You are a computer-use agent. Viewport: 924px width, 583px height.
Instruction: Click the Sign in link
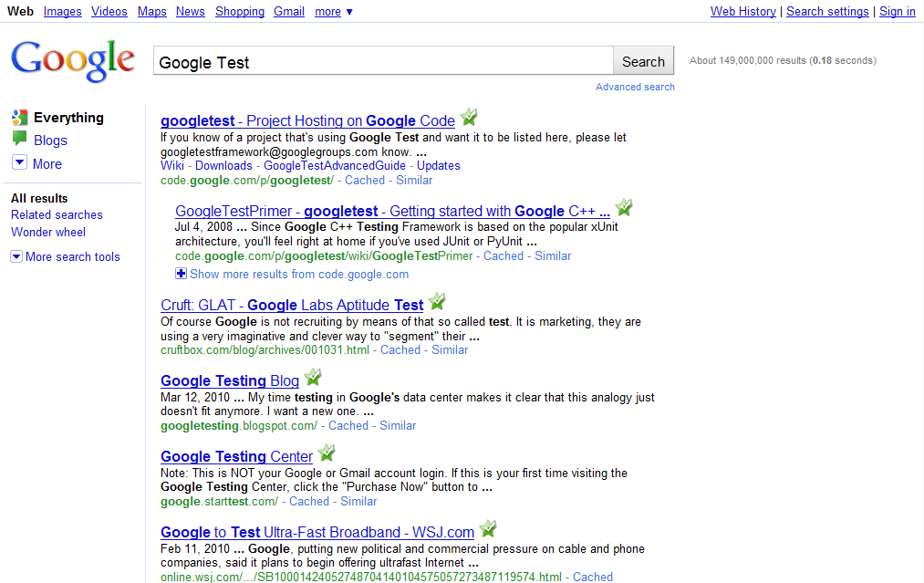(x=897, y=11)
